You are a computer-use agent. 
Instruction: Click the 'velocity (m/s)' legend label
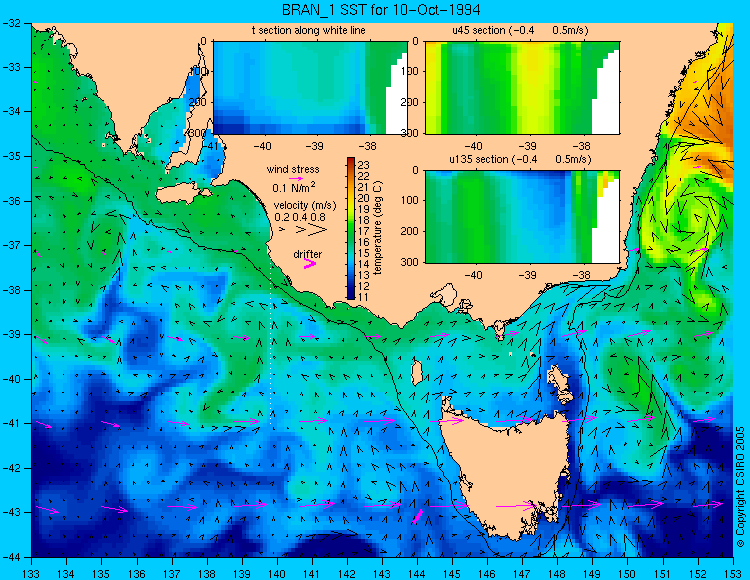[x=305, y=206]
